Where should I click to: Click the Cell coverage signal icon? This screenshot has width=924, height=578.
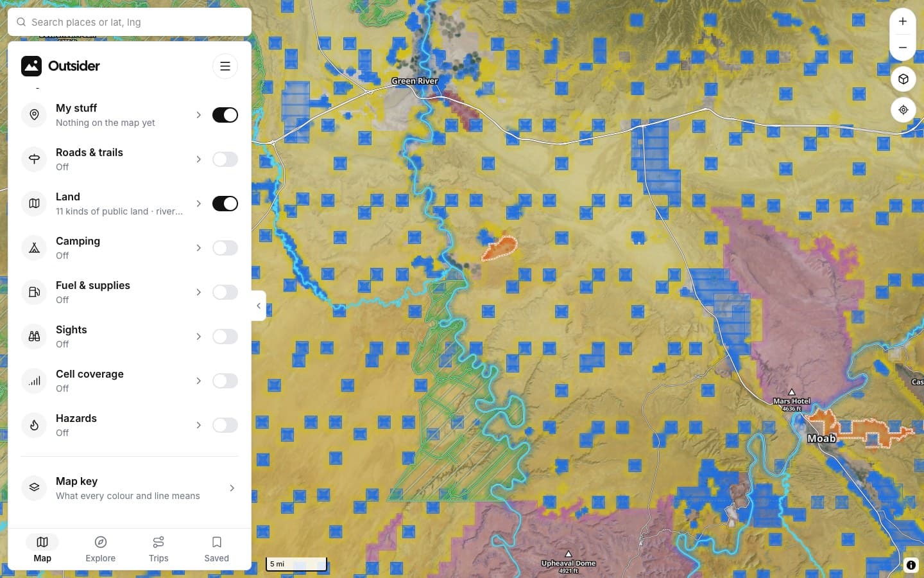(x=35, y=381)
